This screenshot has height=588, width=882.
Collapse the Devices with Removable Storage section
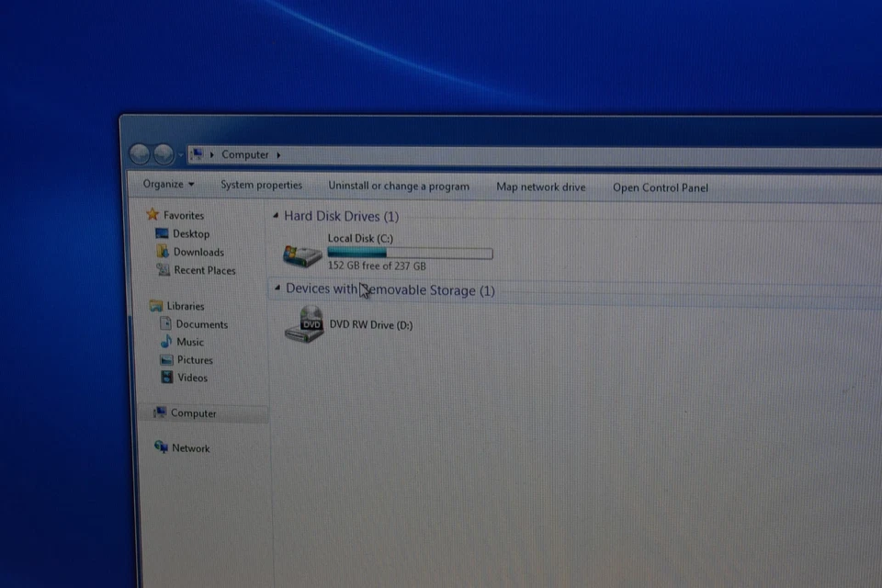tap(277, 289)
